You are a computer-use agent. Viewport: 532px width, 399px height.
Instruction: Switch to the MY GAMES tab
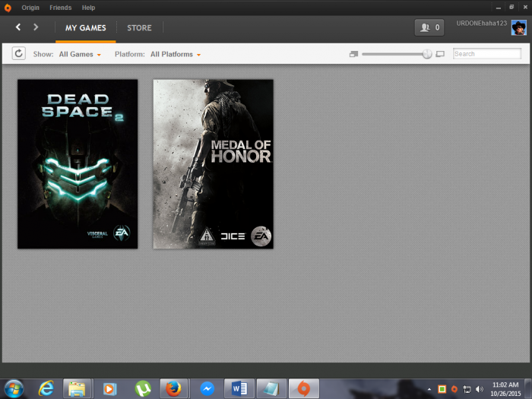point(85,28)
